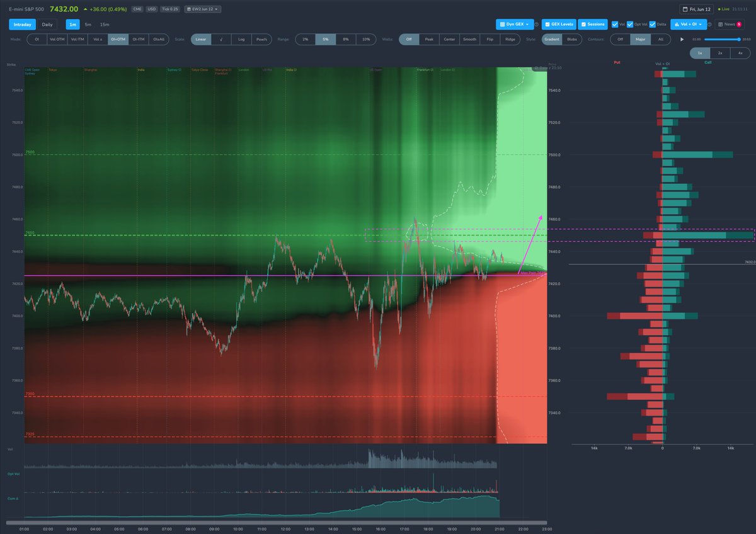
Task: Switch to the Intraday tab
Action: click(22, 25)
